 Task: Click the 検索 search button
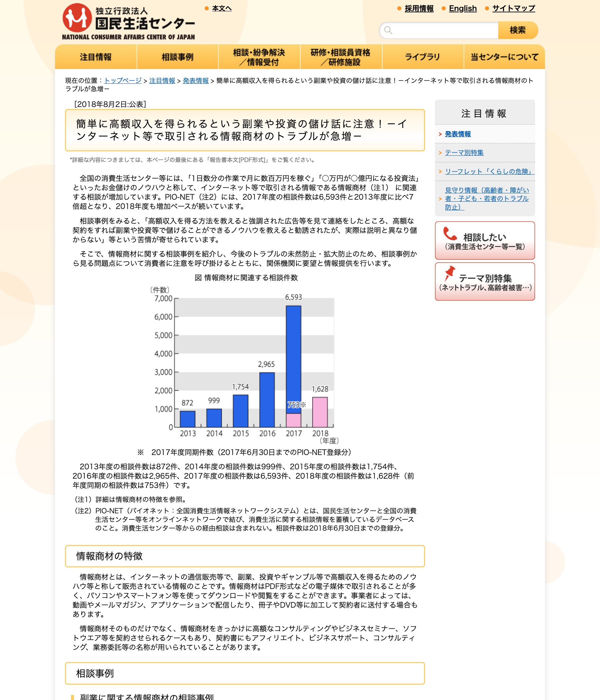(518, 30)
